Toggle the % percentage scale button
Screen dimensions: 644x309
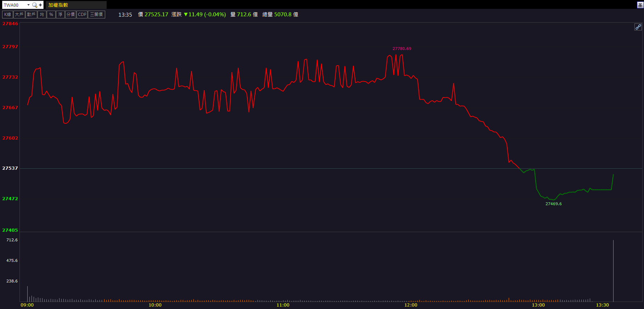[51, 15]
